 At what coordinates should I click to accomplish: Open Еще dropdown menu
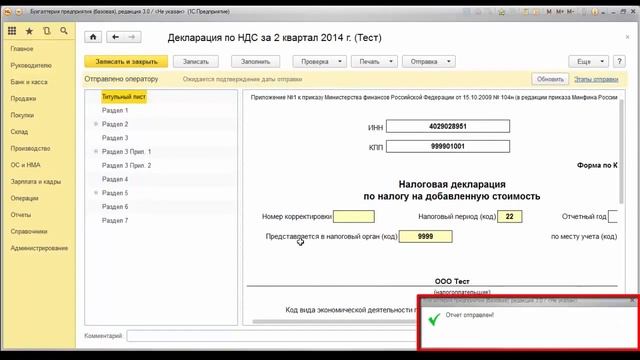tap(589, 62)
